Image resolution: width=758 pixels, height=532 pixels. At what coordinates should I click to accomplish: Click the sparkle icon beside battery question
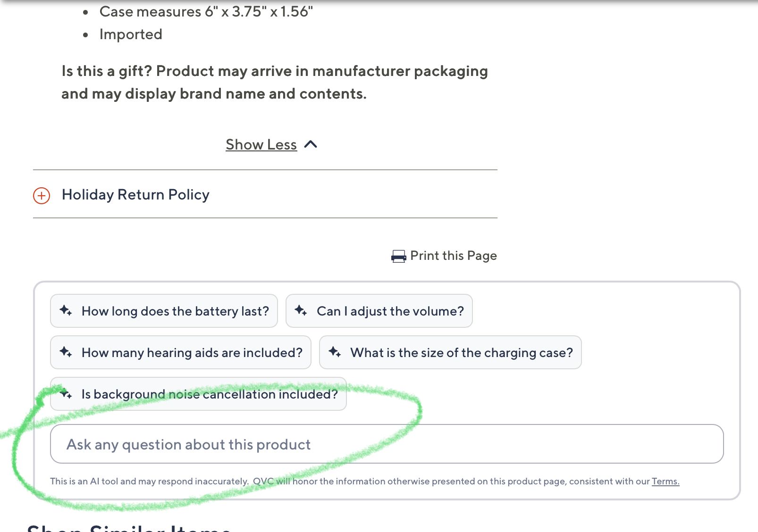[x=66, y=310]
